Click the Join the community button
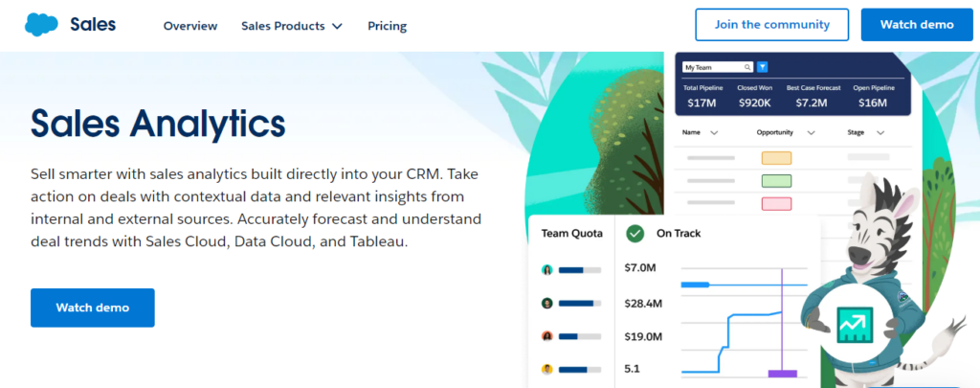Image resolution: width=980 pixels, height=388 pixels. pyautogui.click(x=771, y=25)
